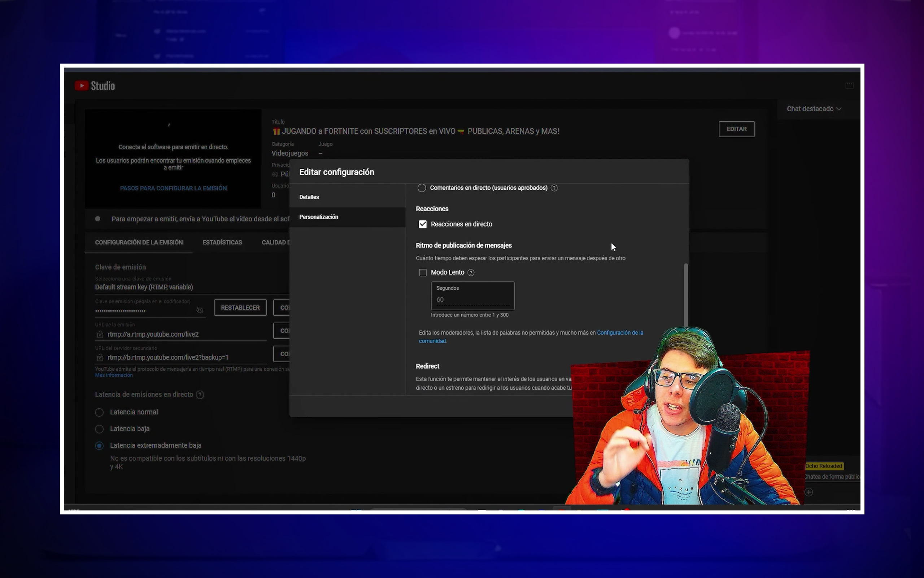924x578 pixels.
Task: Select Comentarios en directo (usuarios aprobados) radio
Action: pyautogui.click(x=422, y=188)
